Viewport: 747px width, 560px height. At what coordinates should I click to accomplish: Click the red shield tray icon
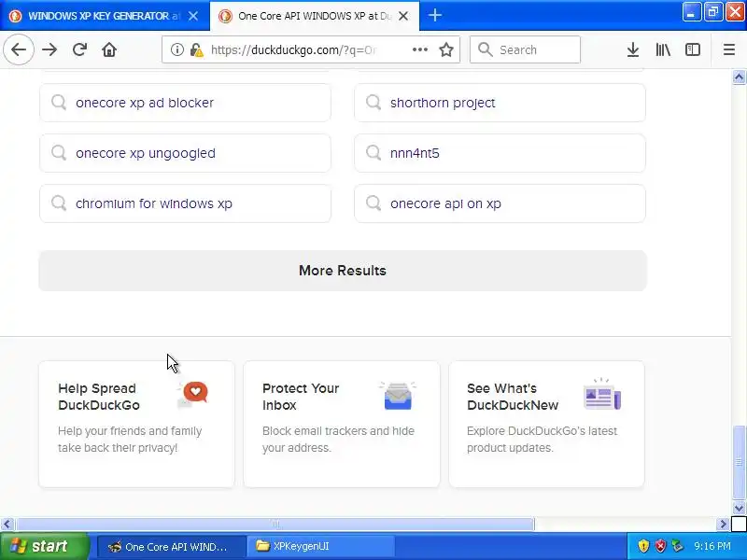[660, 546]
